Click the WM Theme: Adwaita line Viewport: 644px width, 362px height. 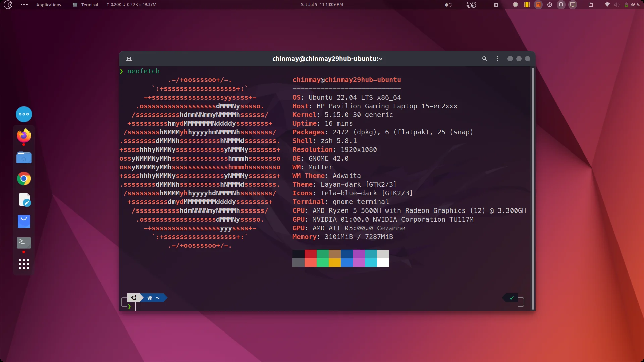tap(327, 176)
